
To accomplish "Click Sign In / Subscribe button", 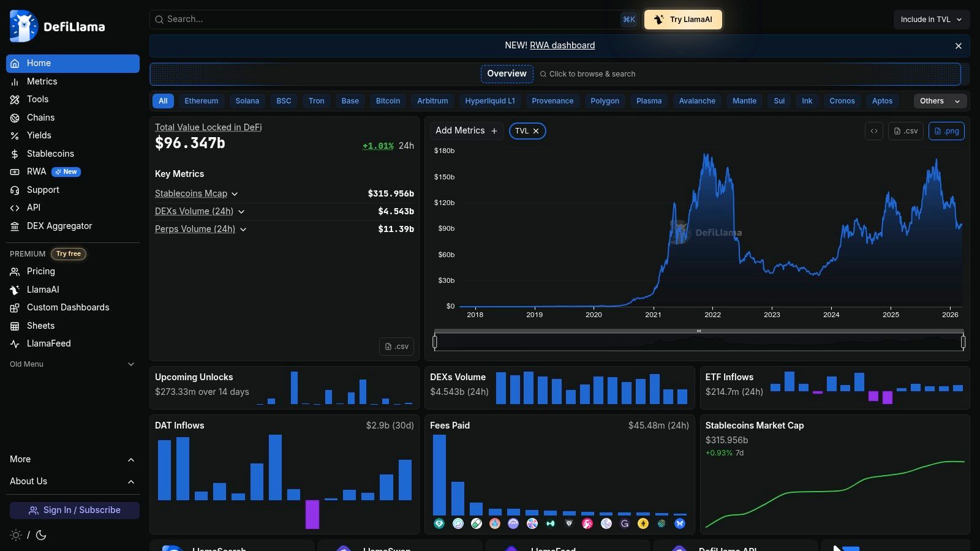I will click(75, 510).
